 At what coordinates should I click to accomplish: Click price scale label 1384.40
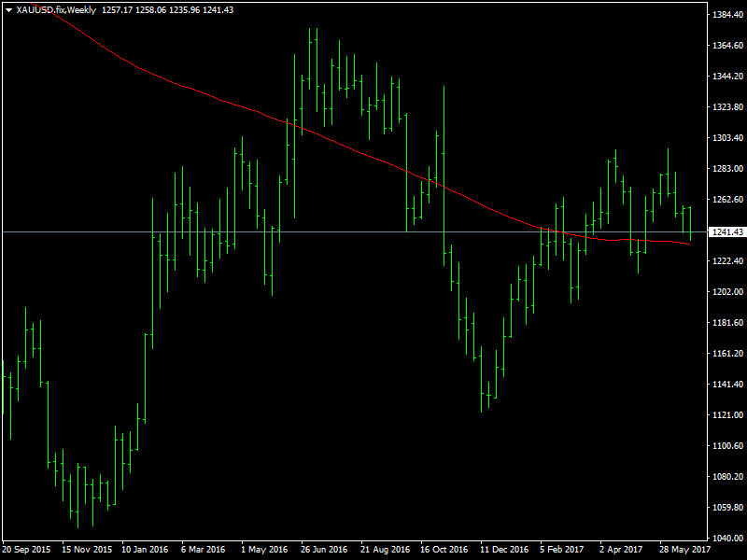(x=727, y=15)
